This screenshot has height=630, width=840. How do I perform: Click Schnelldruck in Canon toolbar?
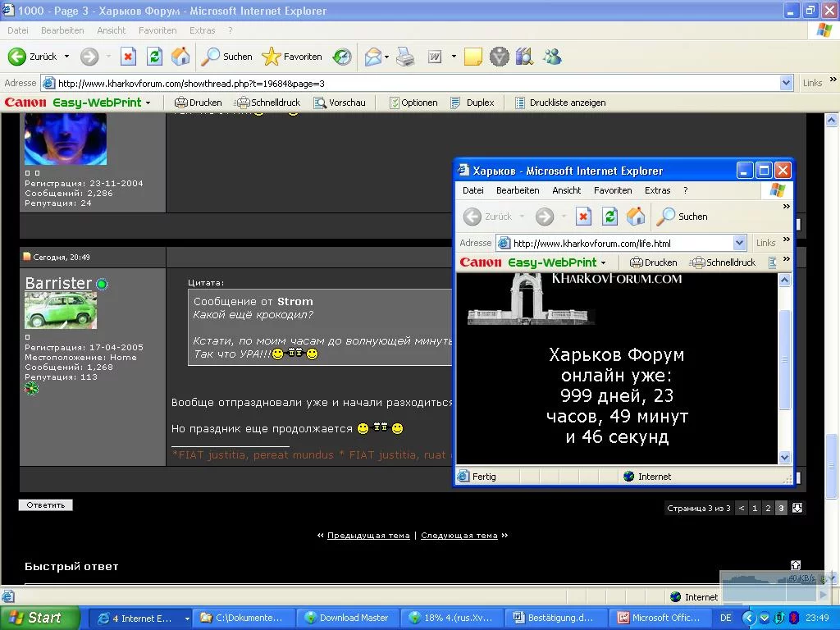point(268,103)
